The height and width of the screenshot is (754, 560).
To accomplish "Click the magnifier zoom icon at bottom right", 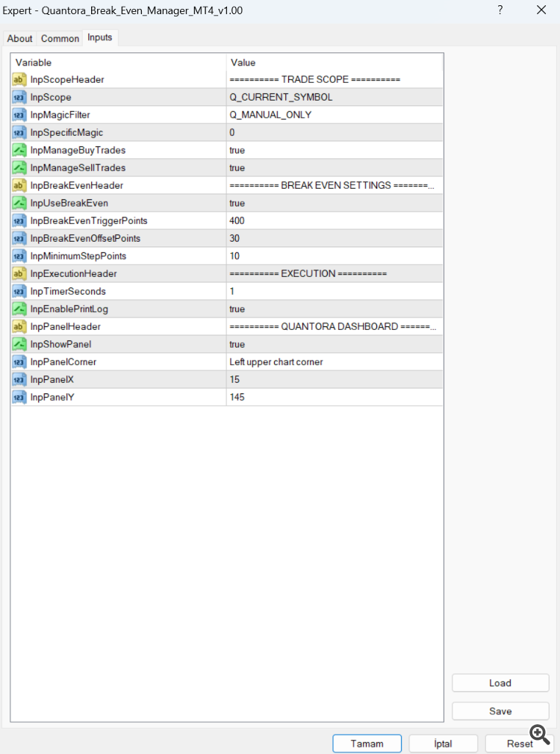I will click(x=540, y=735).
